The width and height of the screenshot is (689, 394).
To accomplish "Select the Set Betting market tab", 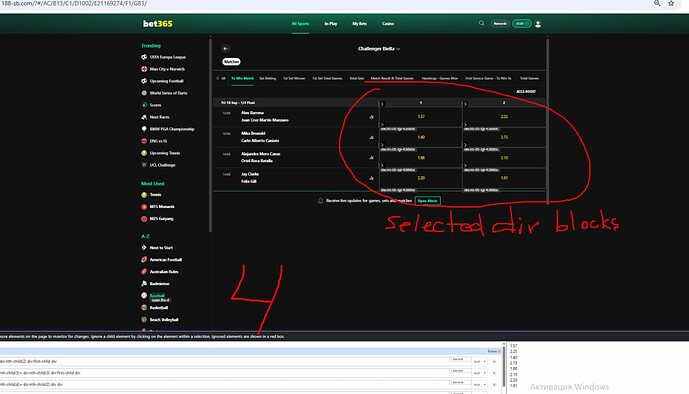I will click(268, 78).
